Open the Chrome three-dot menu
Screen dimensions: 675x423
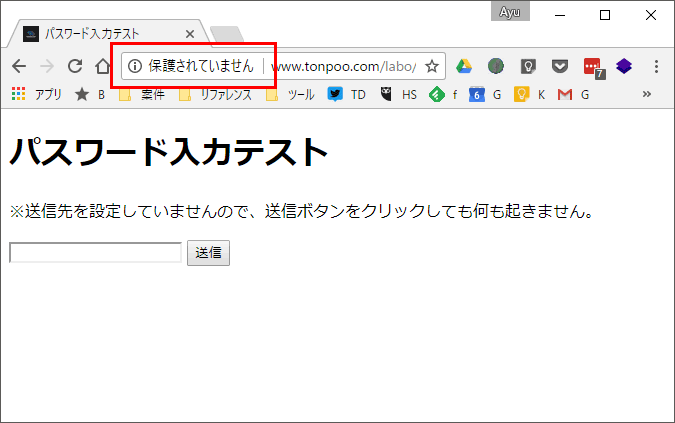656,66
